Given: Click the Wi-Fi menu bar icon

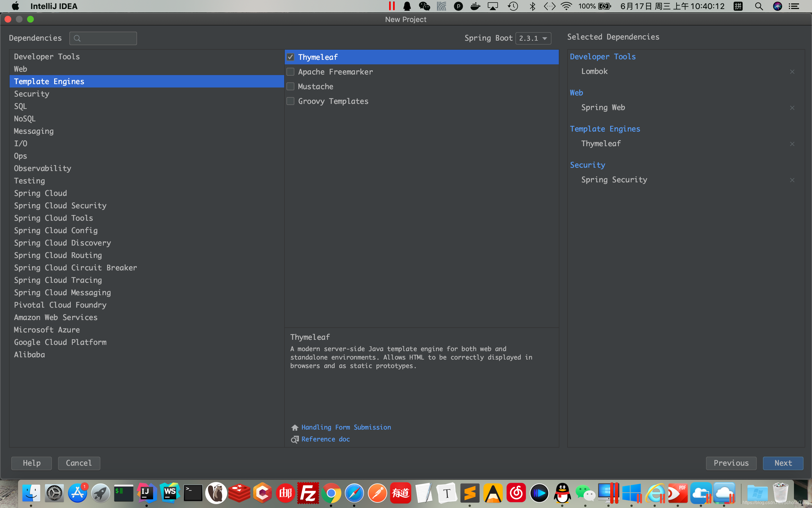Looking at the screenshot, I should pyautogui.click(x=566, y=6).
